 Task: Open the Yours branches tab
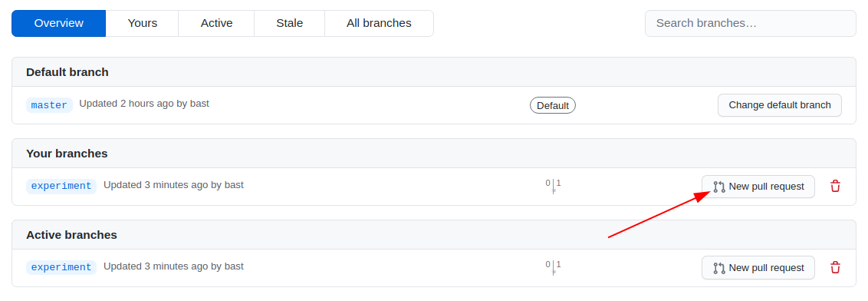(x=143, y=23)
